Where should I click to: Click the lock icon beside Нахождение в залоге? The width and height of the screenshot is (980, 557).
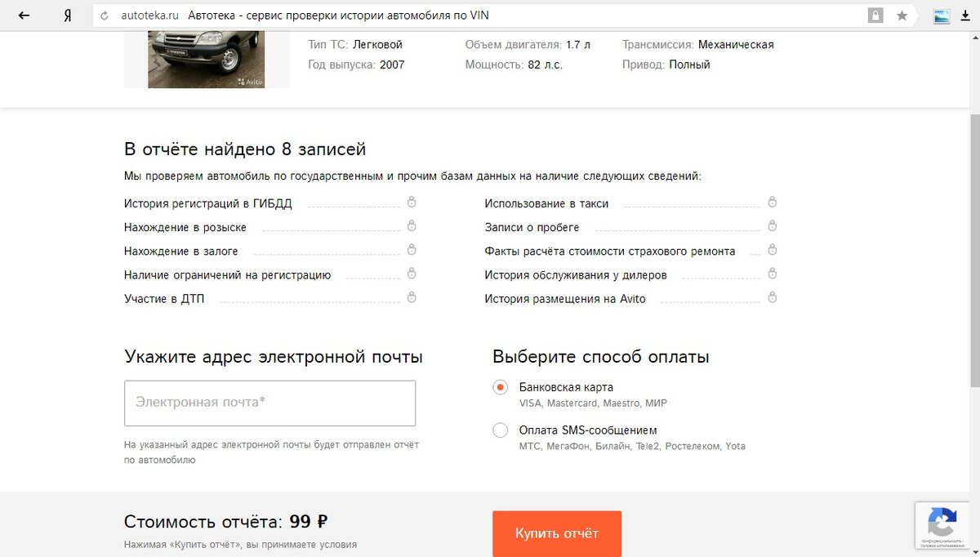[412, 250]
